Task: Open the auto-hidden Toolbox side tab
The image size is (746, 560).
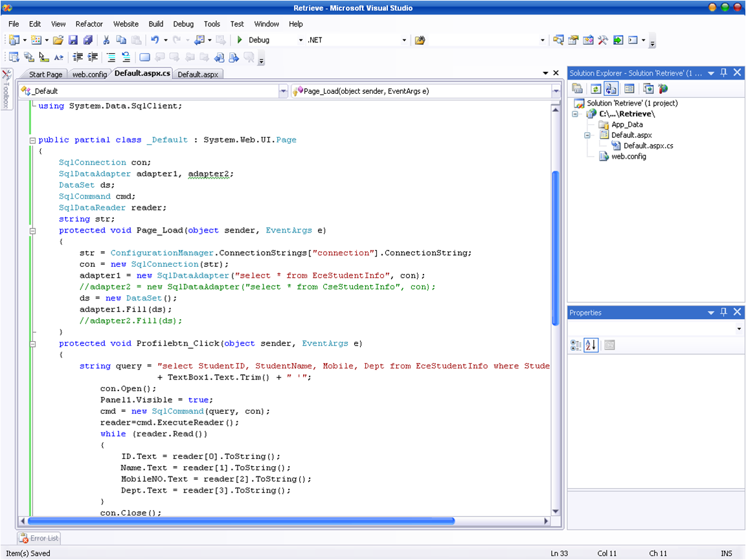Action: click(6, 89)
